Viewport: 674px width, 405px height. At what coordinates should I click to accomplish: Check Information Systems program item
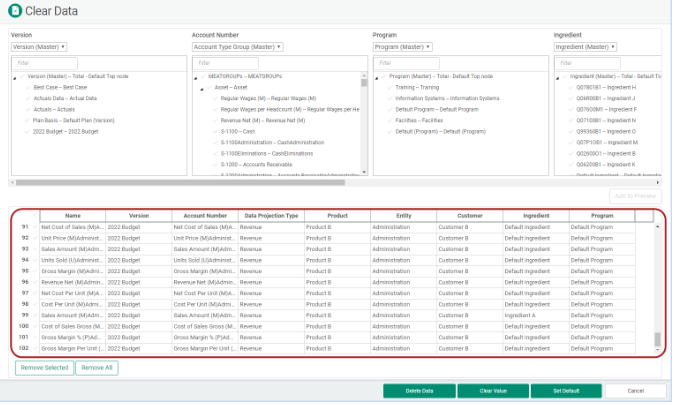point(390,98)
